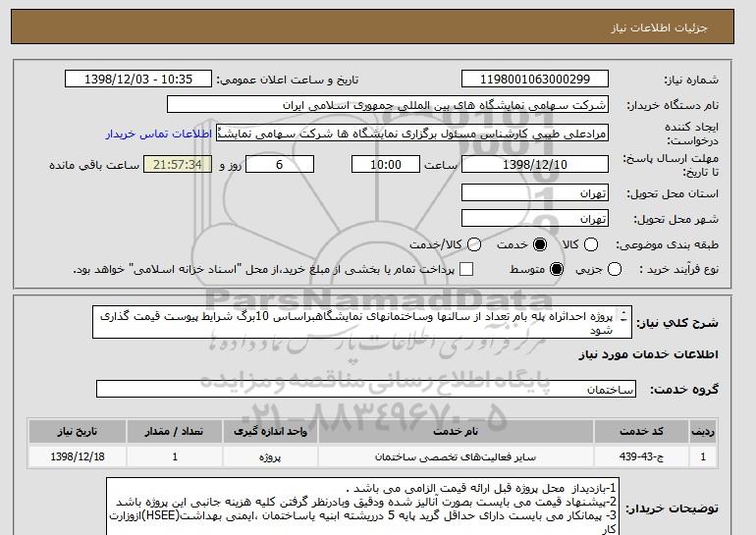Click the deadline date field 1398/12/10
This screenshot has height=535, width=756.
point(535,164)
